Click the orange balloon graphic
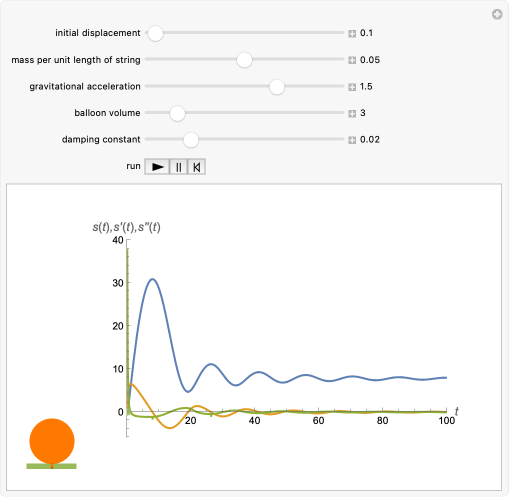The image size is (509, 498). point(52,441)
